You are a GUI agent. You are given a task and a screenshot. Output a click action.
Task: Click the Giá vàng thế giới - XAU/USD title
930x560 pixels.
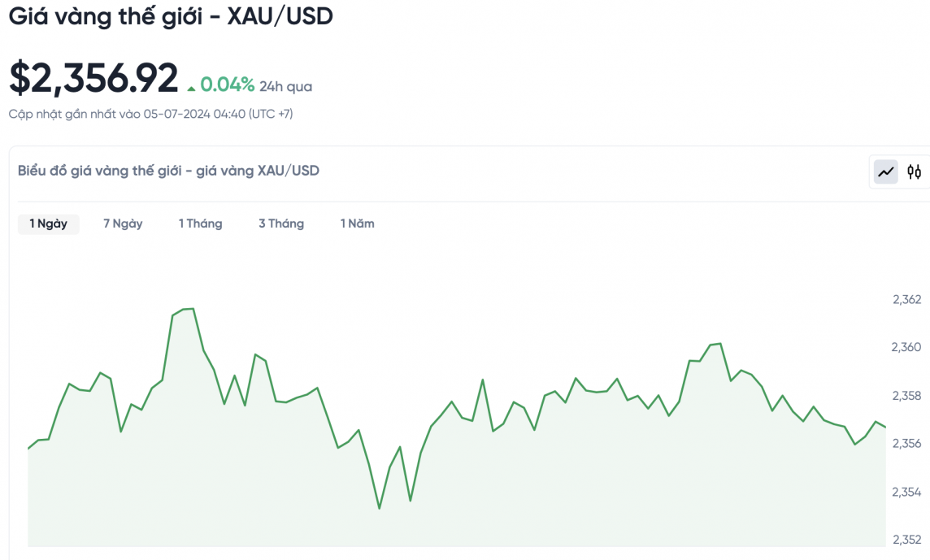[x=171, y=16]
